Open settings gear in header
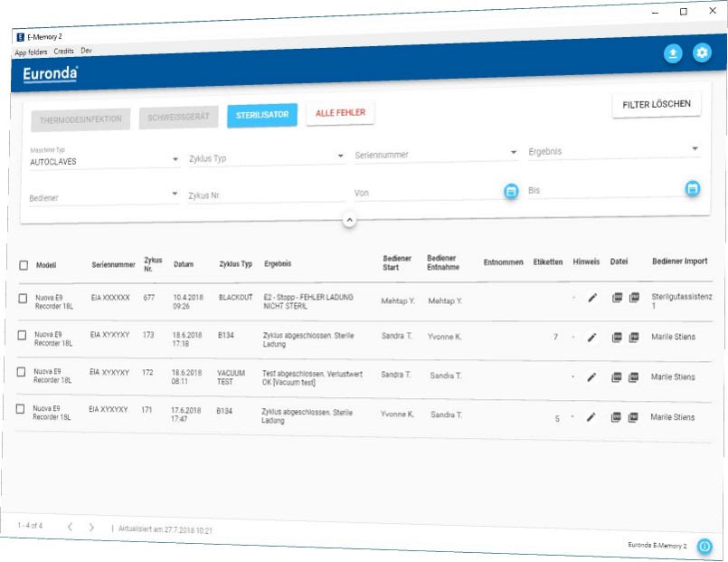 pos(702,52)
